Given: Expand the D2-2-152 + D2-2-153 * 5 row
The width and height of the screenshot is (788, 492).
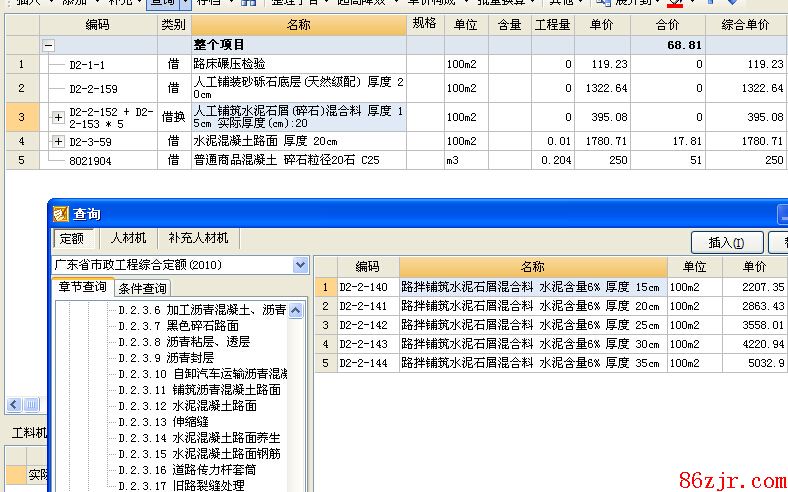Looking at the screenshot, I should pos(58,117).
